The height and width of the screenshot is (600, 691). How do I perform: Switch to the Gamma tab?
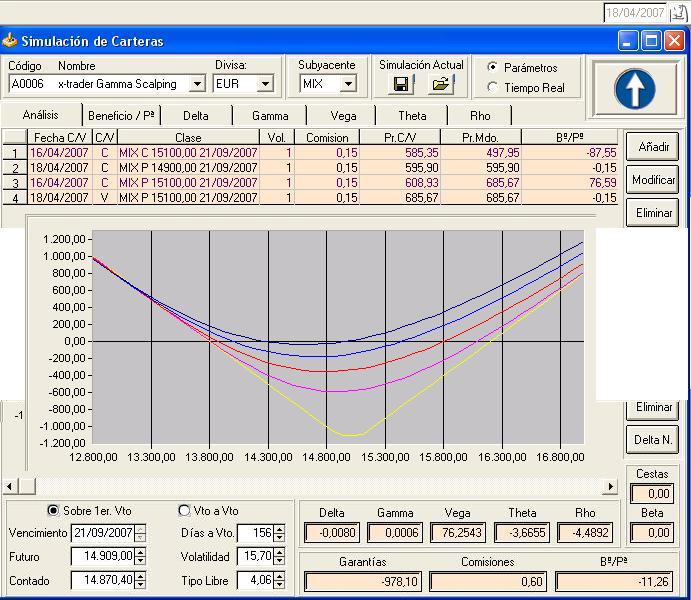pos(270,116)
